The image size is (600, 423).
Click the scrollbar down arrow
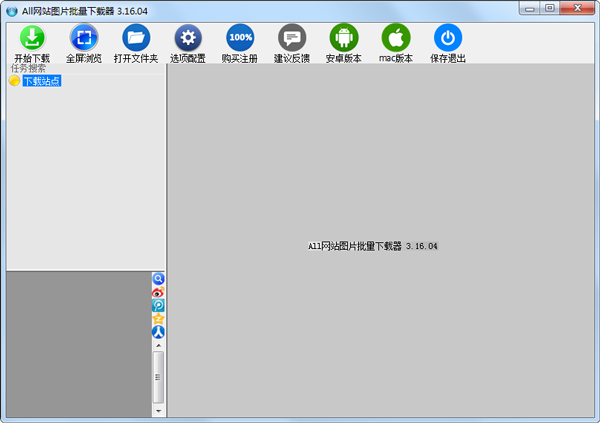pyautogui.click(x=158, y=411)
